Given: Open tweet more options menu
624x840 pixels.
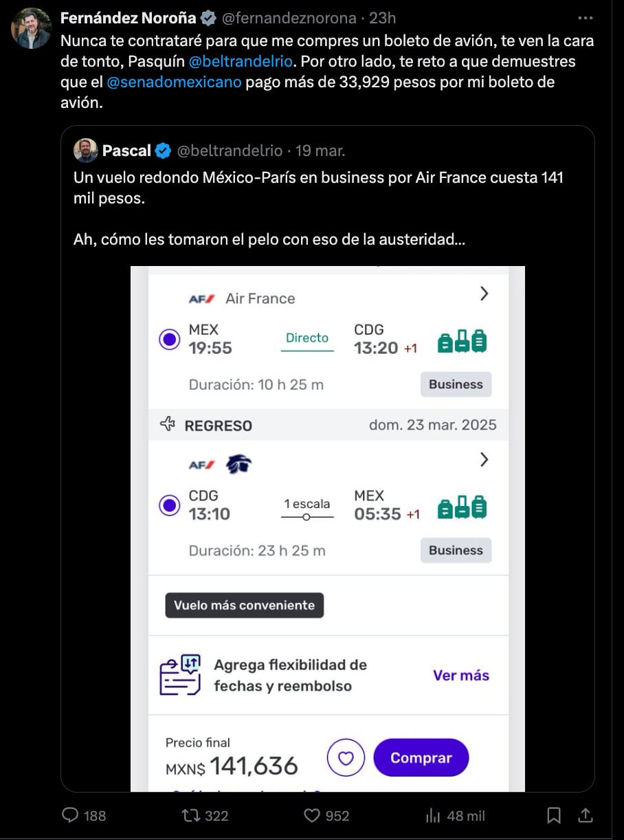Looking at the screenshot, I should point(585,18).
